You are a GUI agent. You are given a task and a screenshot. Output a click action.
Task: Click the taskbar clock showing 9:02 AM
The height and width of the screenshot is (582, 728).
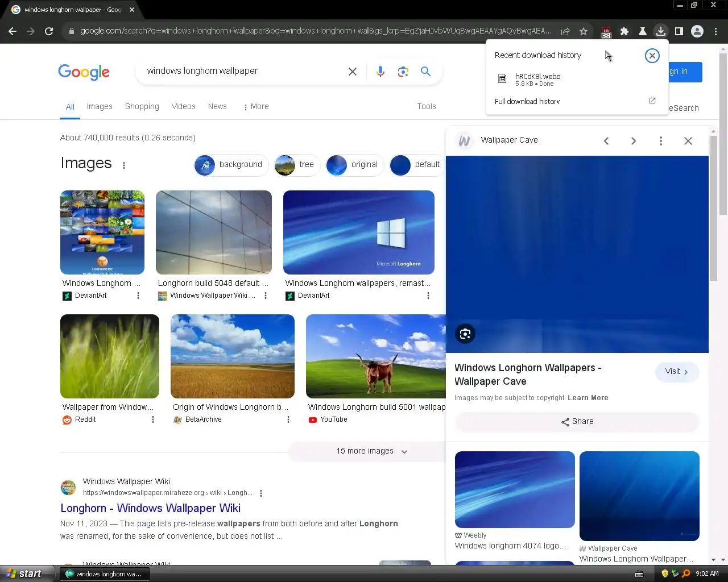707,574
